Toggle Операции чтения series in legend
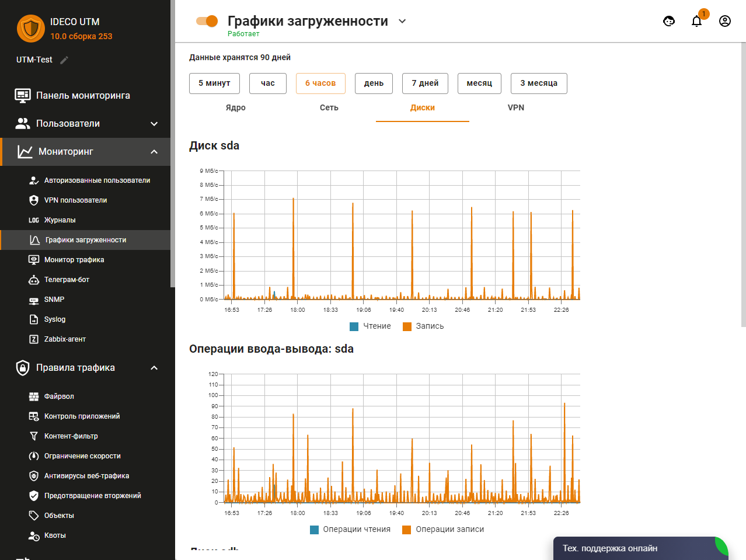Viewport: 746px width, 560px height. click(x=350, y=530)
